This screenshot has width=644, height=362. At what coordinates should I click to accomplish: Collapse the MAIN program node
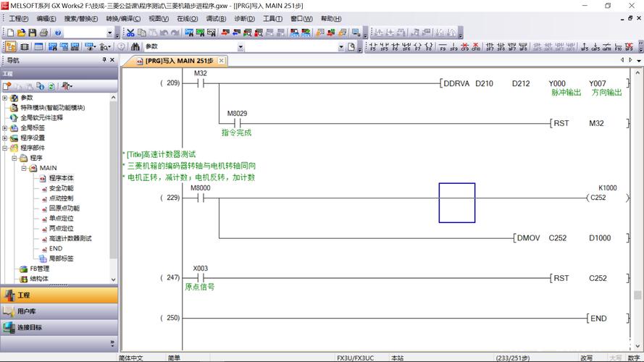click(x=24, y=168)
